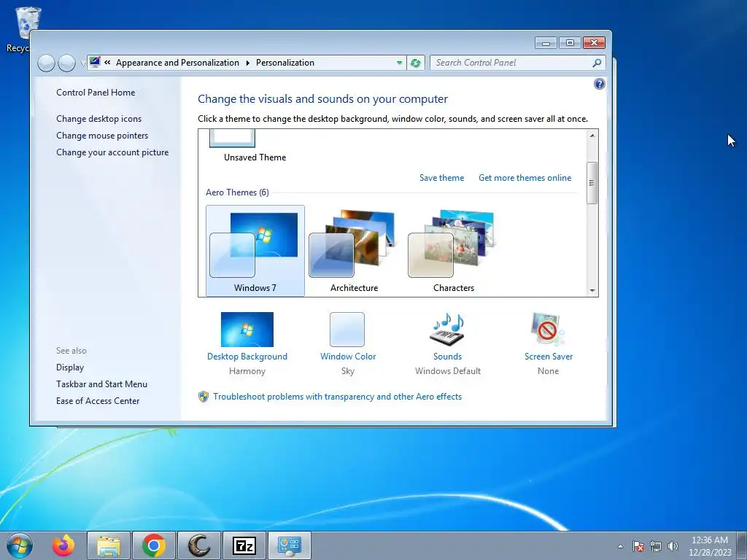The height and width of the screenshot is (560, 747).
Task: Open the Start menu orb
Action: click(x=20, y=545)
